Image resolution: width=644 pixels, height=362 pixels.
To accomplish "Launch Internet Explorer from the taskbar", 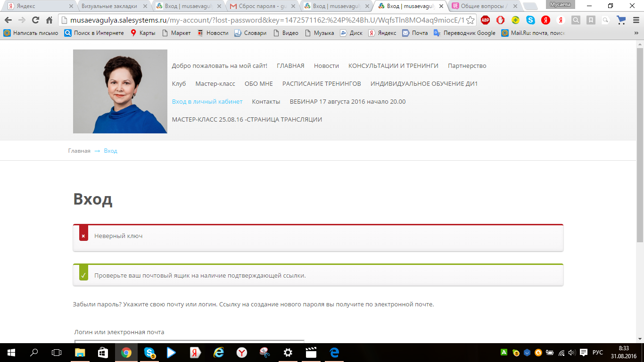I will point(219,353).
